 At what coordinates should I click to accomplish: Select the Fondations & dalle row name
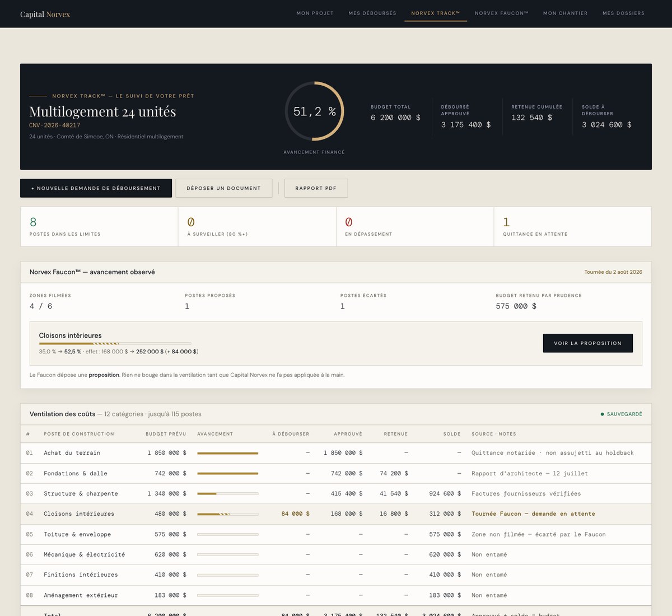[x=76, y=474]
